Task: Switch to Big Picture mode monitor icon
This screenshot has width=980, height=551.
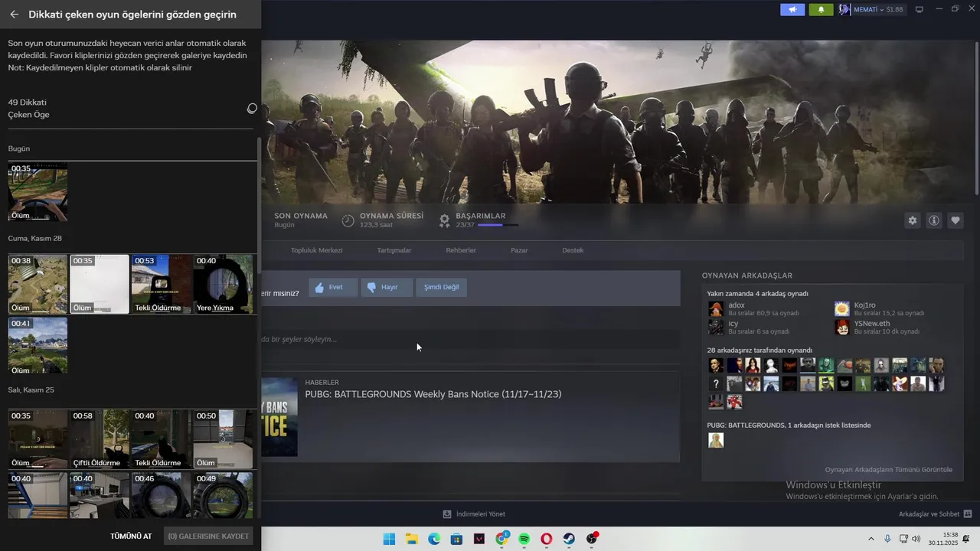Action: click(920, 9)
